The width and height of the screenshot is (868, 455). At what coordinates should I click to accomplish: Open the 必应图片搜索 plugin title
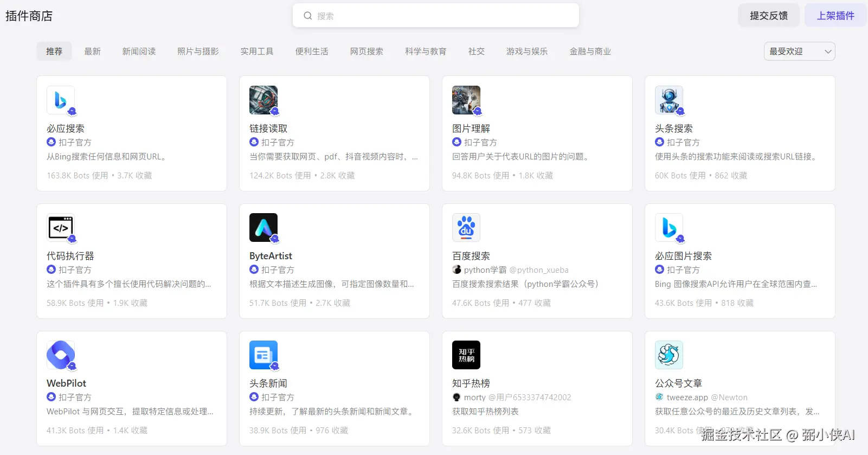pyautogui.click(x=683, y=256)
